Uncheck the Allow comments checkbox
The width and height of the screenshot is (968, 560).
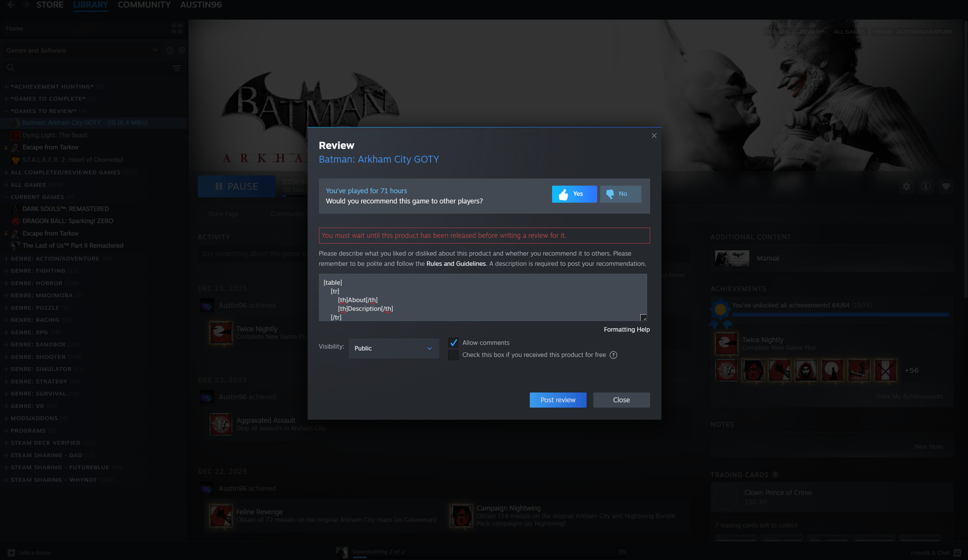pos(453,343)
